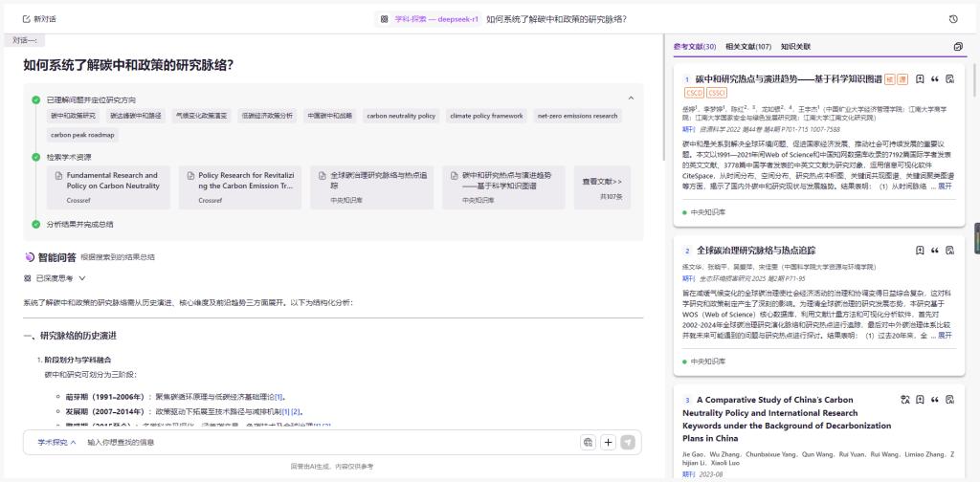Click the copy-all references icon

pyautogui.click(x=958, y=47)
